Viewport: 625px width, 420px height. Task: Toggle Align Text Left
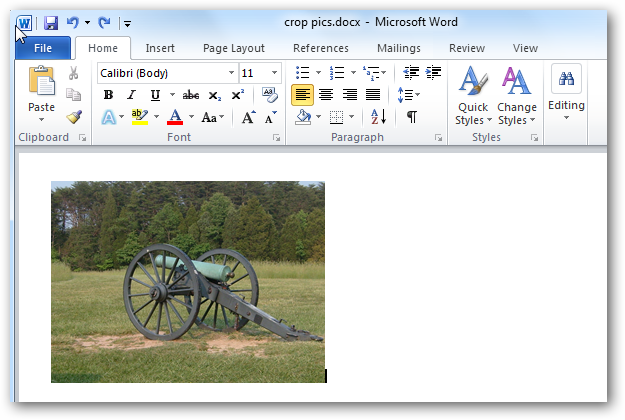303,95
